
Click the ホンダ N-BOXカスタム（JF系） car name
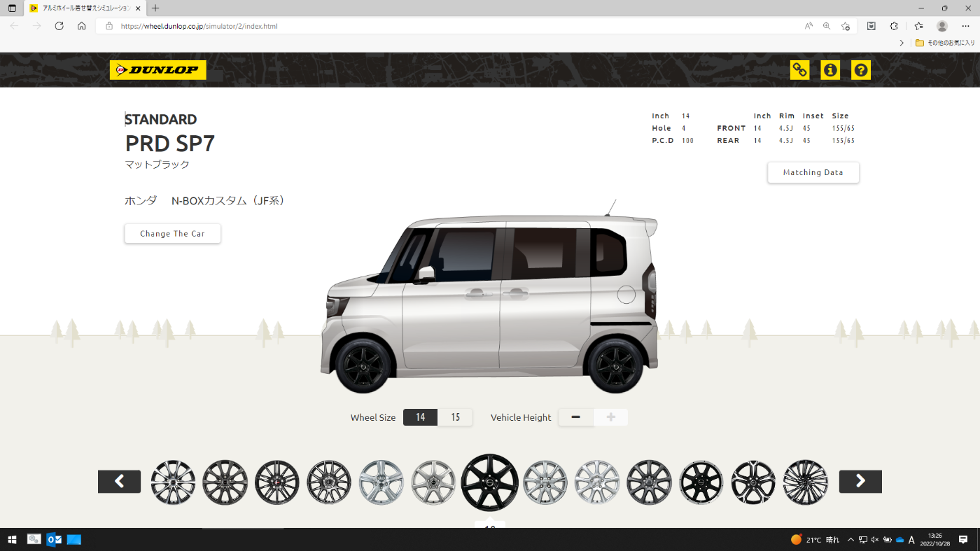(204, 201)
